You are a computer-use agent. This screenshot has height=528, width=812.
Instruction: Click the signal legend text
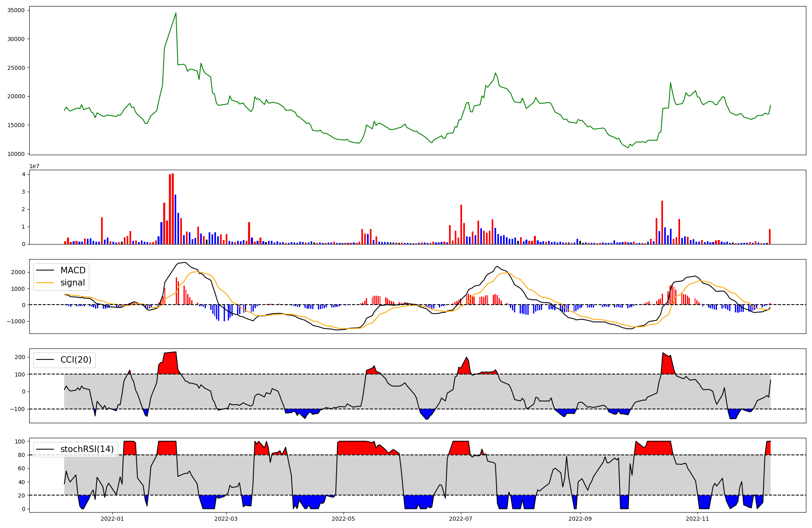click(x=73, y=283)
